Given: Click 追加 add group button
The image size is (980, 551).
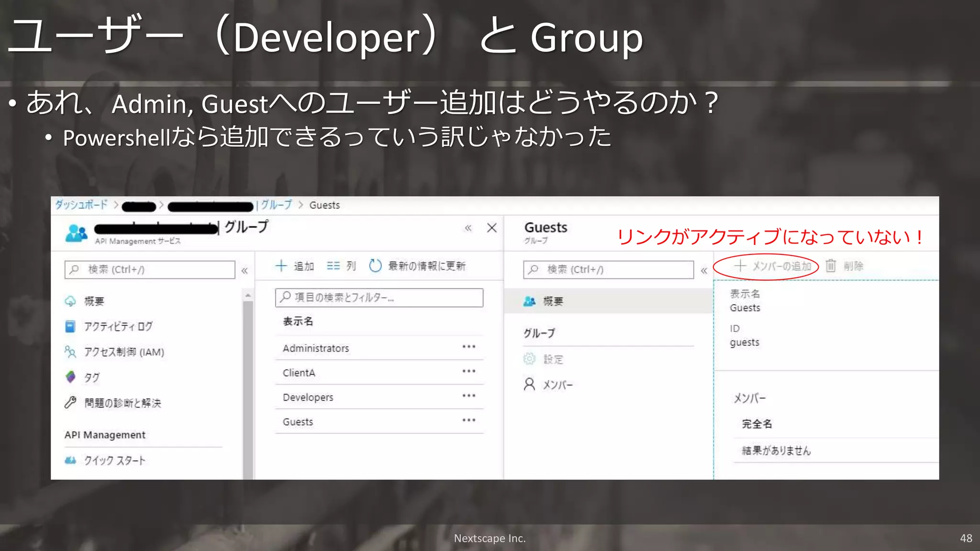Looking at the screenshot, I should pyautogui.click(x=295, y=265).
